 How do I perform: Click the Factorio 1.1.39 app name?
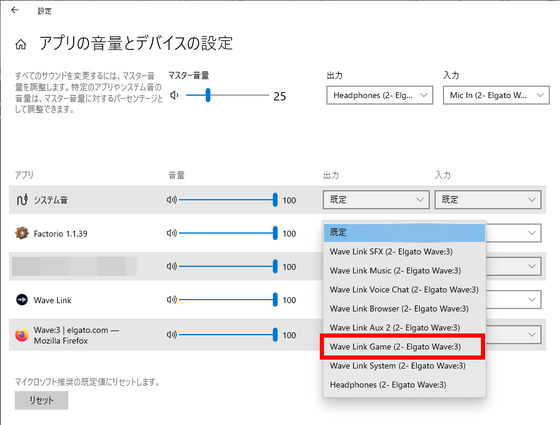tap(60, 234)
